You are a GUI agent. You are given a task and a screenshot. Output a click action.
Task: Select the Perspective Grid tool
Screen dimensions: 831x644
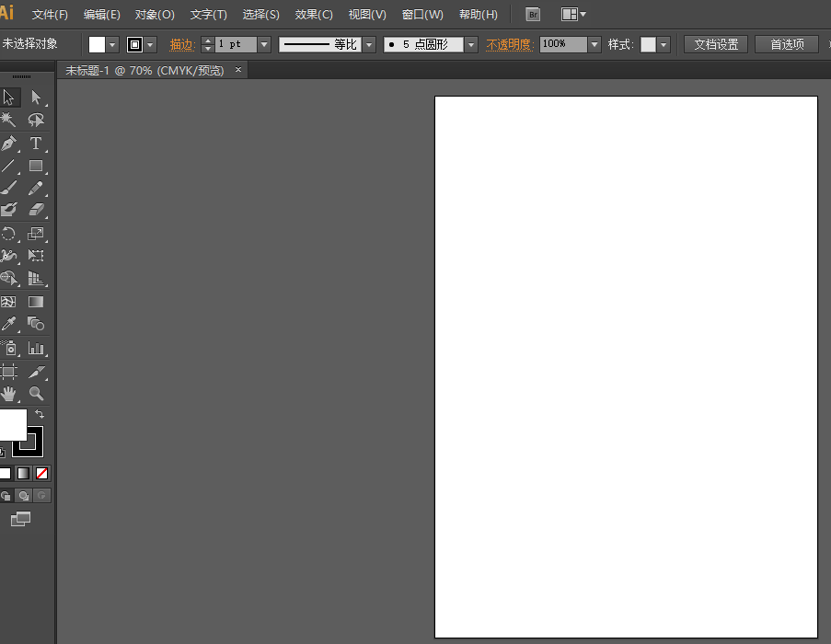[x=36, y=278]
